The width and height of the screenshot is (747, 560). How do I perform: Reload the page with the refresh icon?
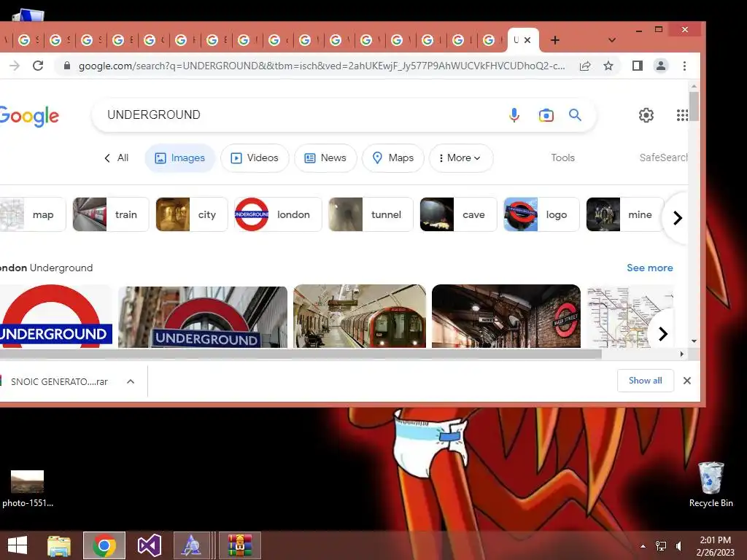38,66
